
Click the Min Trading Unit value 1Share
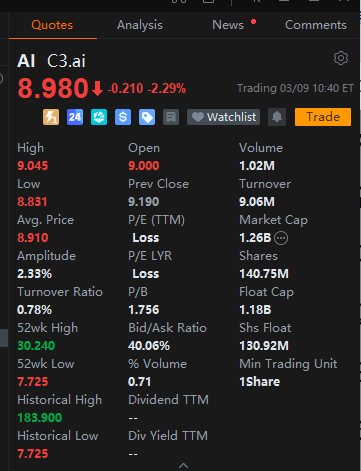coord(260,382)
